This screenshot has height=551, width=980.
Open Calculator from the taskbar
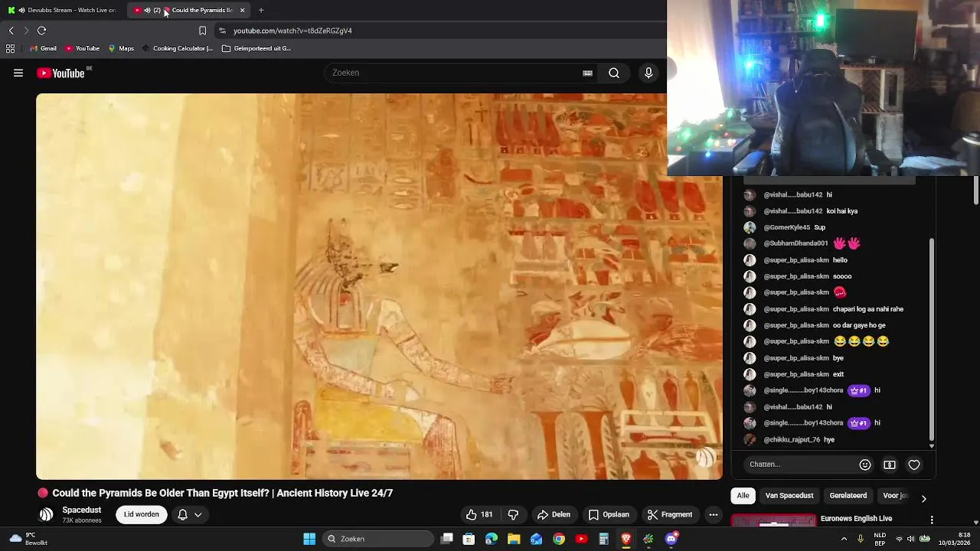click(603, 539)
